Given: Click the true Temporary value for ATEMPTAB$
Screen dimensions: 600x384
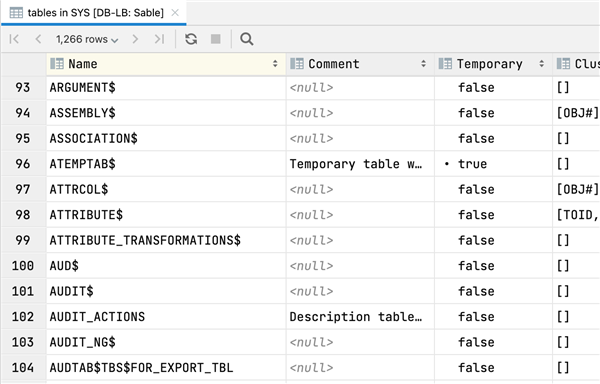Looking at the screenshot, I should (x=494, y=164).
